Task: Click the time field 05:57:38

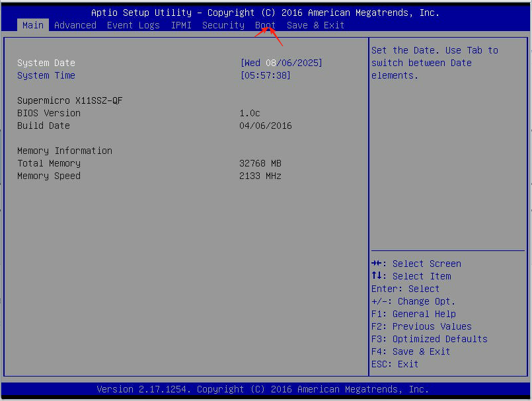Action: tap(265, 75)
